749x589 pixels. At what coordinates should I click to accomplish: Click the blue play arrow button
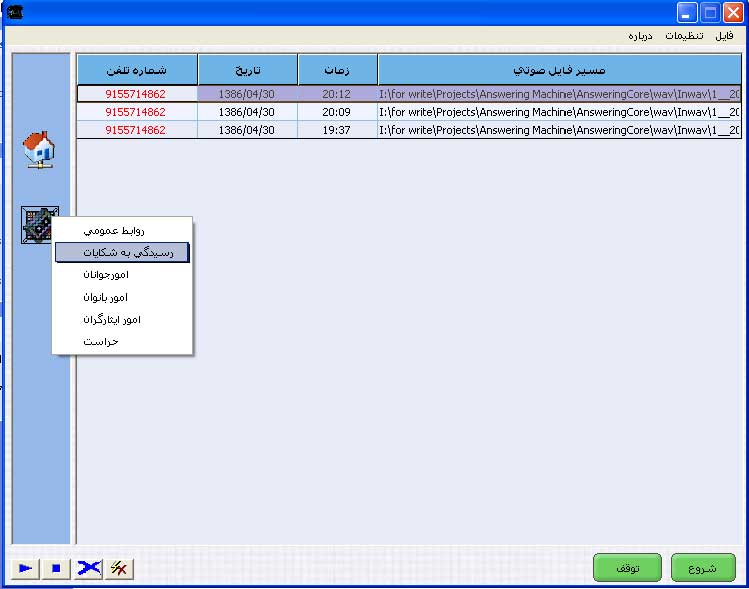(25, 568)
